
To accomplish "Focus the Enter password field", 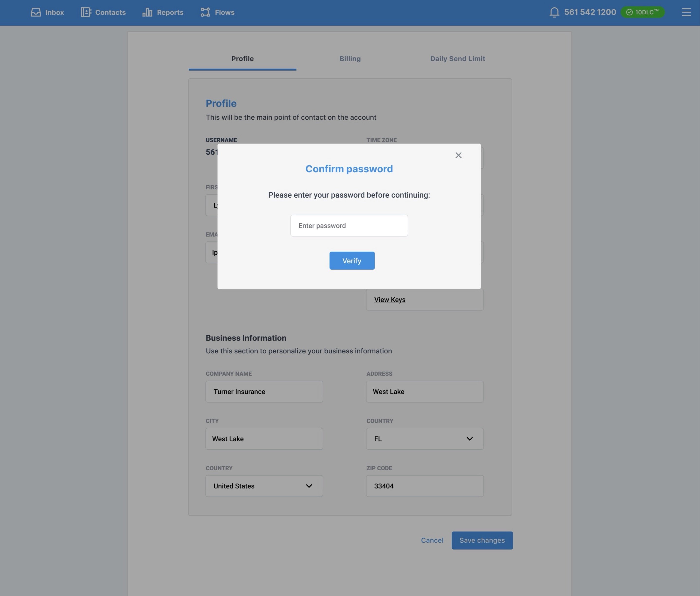I will click(x=349, y=226).
